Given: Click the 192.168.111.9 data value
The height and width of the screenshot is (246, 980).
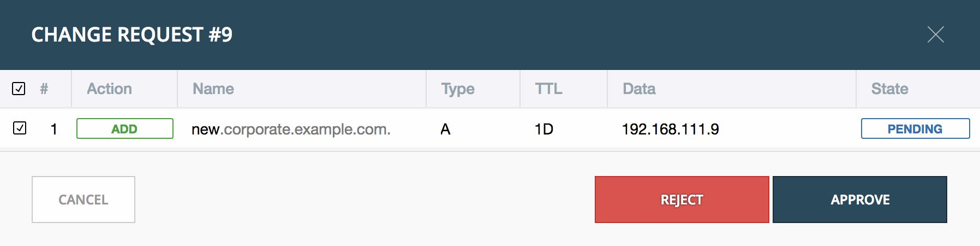Looking at the screenshot, I should click(671, 129).
